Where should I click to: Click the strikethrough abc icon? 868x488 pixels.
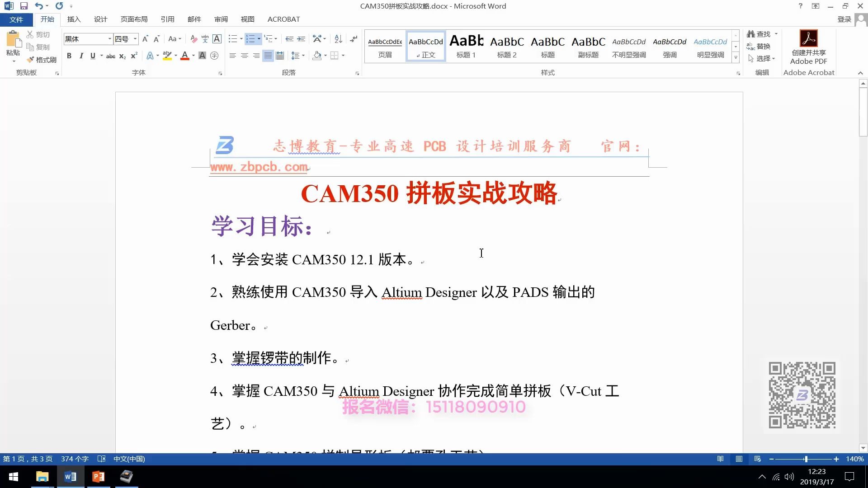click(x=110, y=56)
